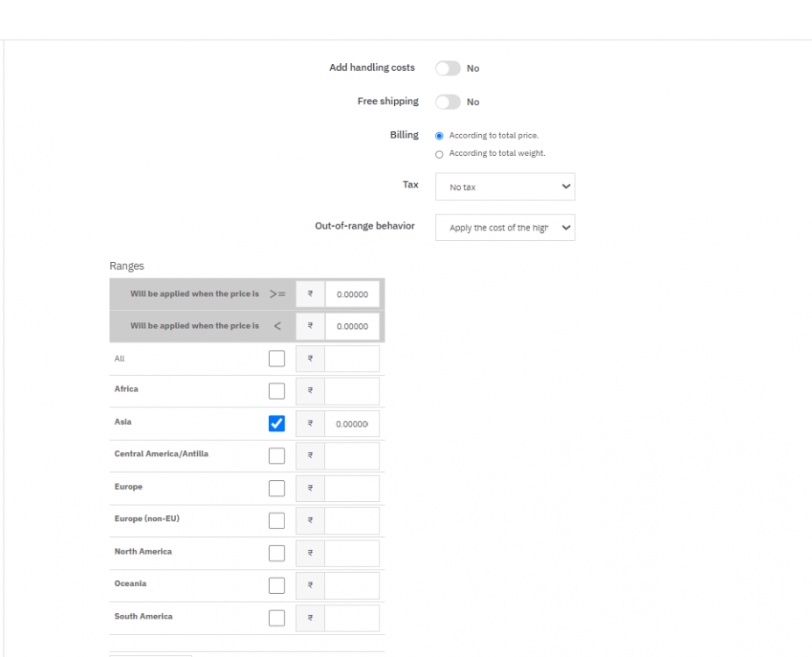Click the All zones price field
This screenshot has width=812, height=657.
pyautogui.click(x=352, y=359)
